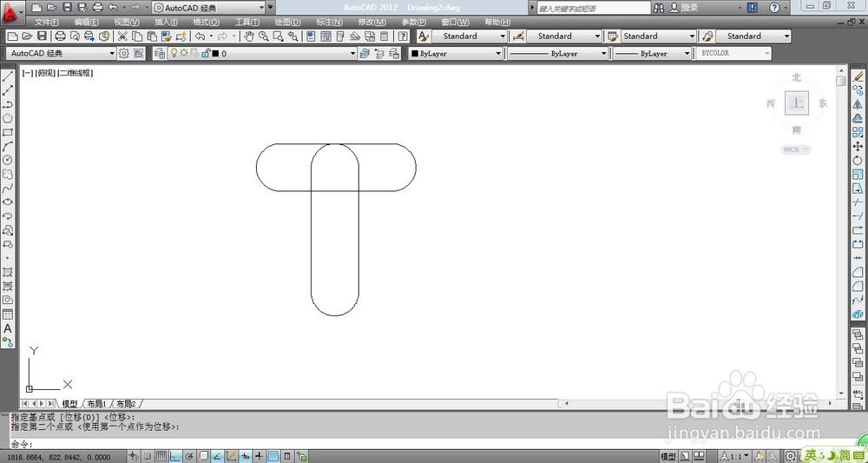Click the keyword search input field
Viewport: 868px width, 463px height.
594,8
